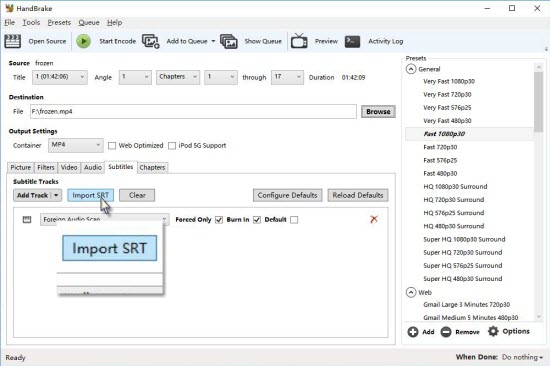The height and width of the screenshot is (366, 550).
Task: Open the Add Track dropdown arrow
Action: tap(56, 195)
